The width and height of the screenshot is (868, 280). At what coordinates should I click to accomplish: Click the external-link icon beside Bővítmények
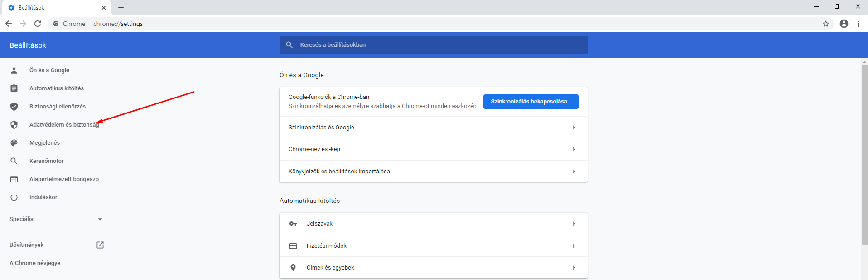click(x=100, y=245)
